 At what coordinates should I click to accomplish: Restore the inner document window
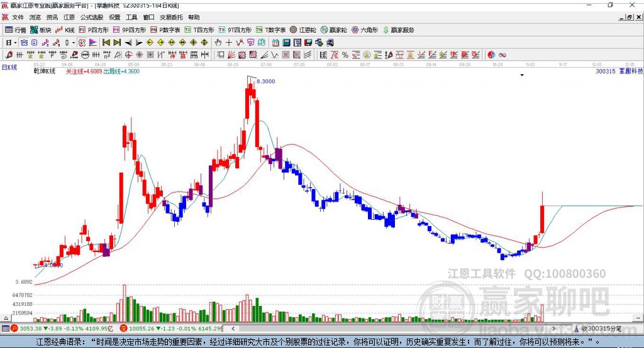coord(630,17)
